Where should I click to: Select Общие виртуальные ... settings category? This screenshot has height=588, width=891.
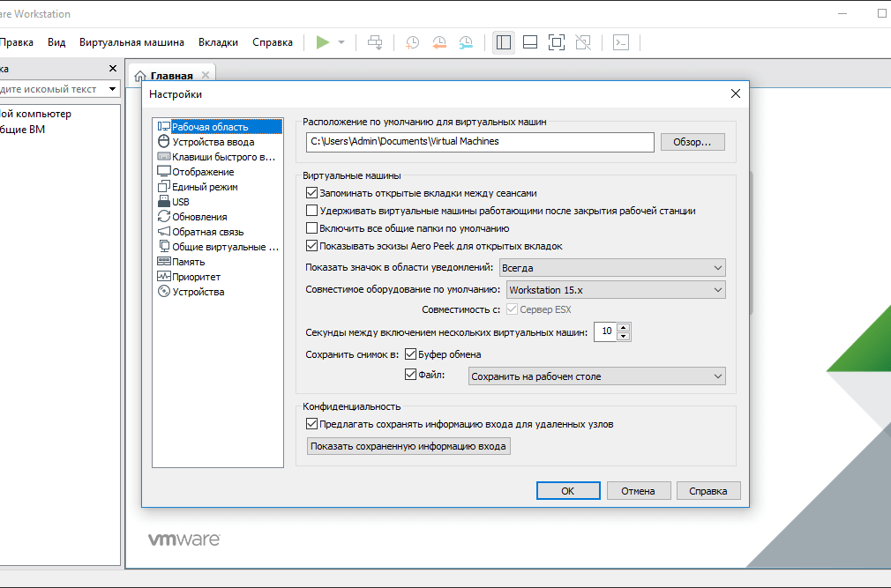218,247
